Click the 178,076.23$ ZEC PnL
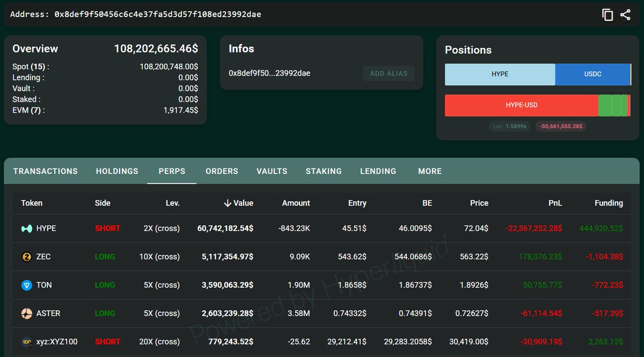 540,257
